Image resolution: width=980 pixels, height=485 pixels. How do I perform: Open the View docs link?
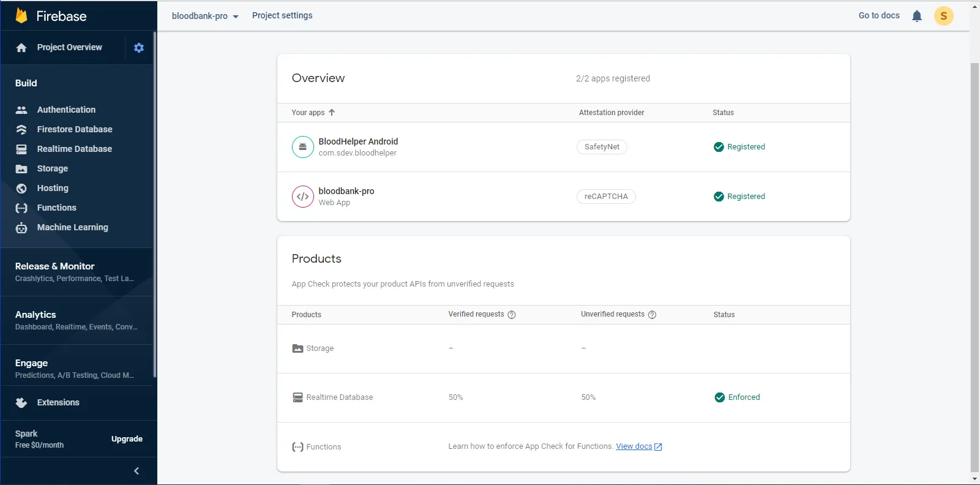(x=634, y=446)
